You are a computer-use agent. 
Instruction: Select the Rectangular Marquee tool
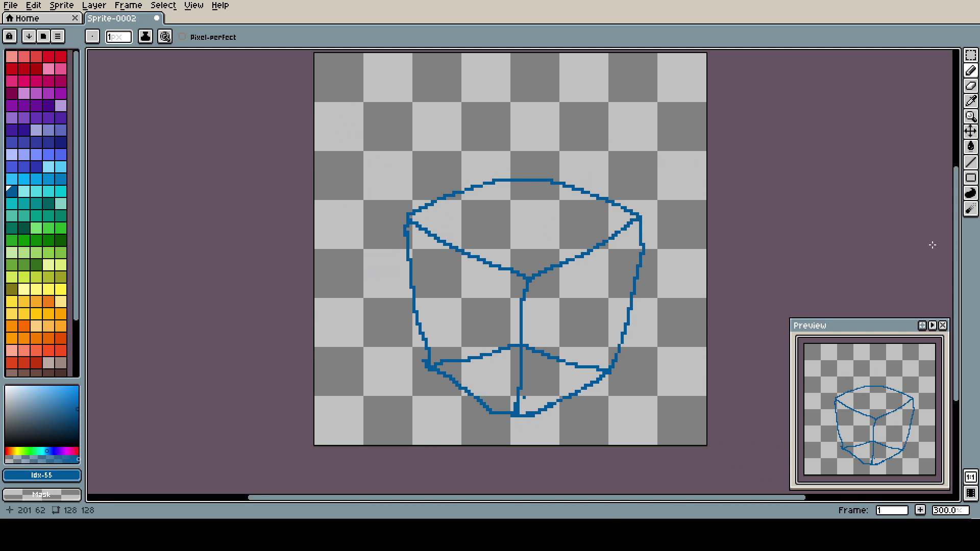[970, 55]
